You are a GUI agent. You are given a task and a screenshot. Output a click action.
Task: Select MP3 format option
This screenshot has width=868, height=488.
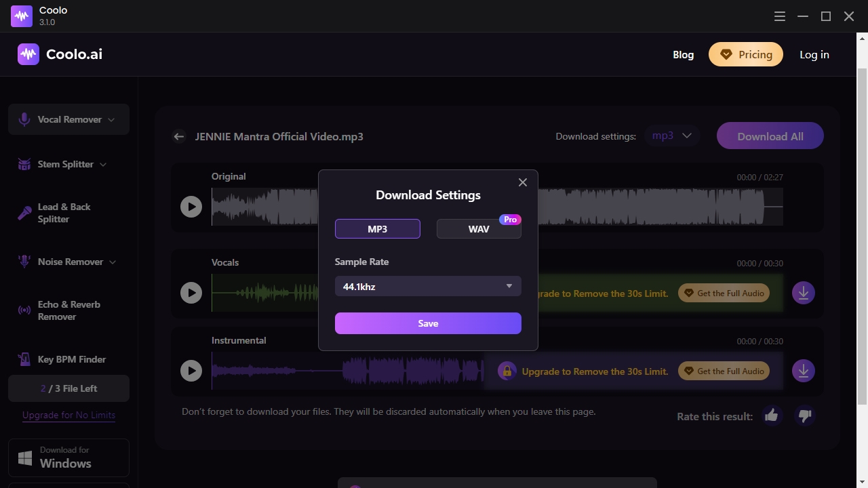pyautogui.click(x=377, y=229)
